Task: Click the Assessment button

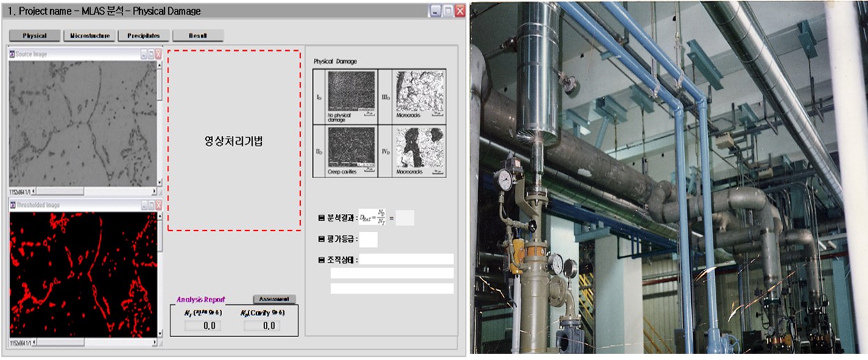Action: point(274,299)
